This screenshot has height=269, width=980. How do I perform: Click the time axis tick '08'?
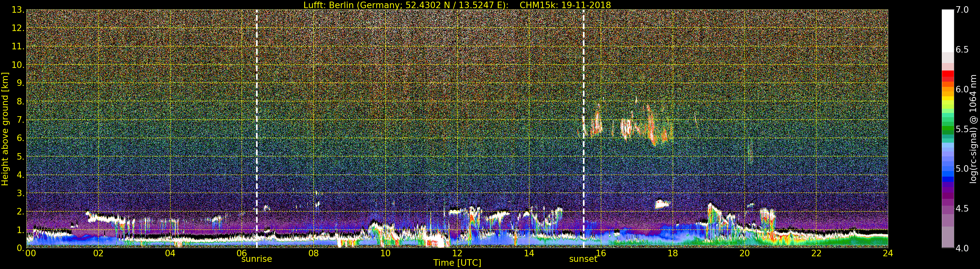point(313,253)
